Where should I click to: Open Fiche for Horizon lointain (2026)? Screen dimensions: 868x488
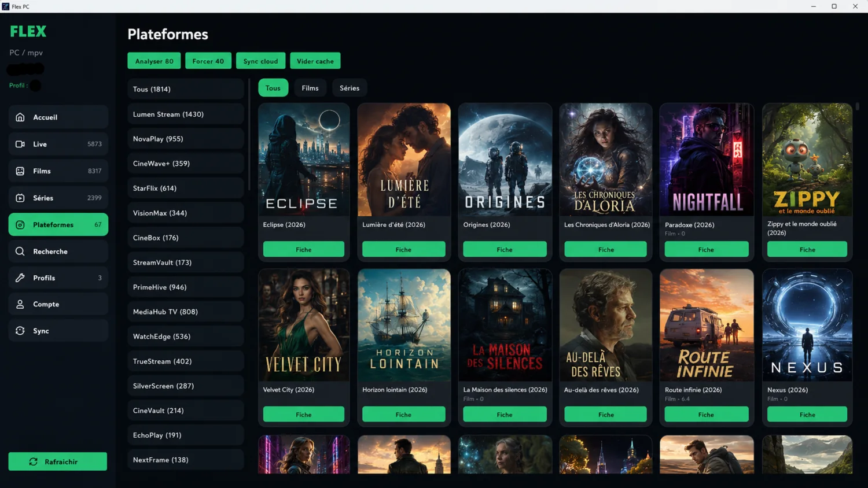click(404, 415)
